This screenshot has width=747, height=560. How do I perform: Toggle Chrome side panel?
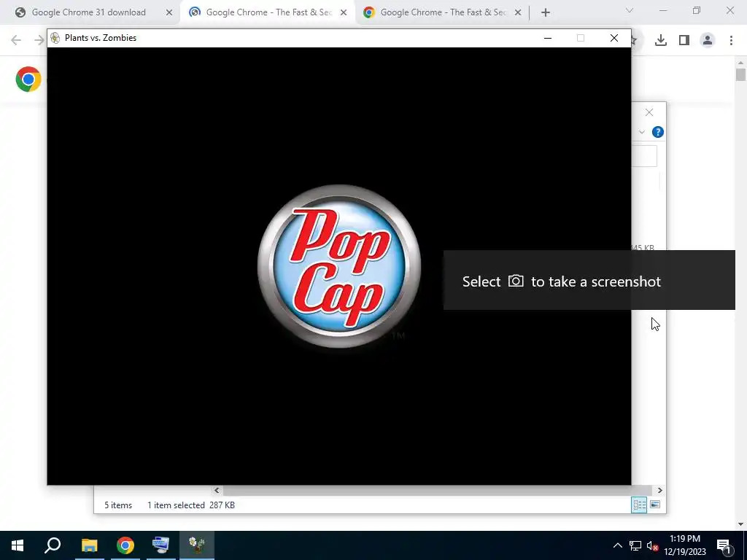point(684,40)
